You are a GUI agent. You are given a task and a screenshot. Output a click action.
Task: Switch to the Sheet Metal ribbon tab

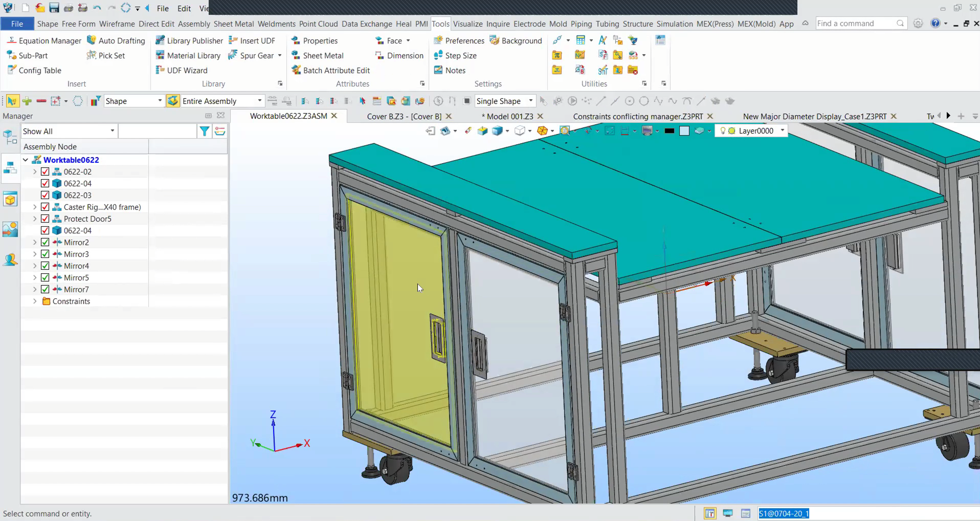click(233, 24)
